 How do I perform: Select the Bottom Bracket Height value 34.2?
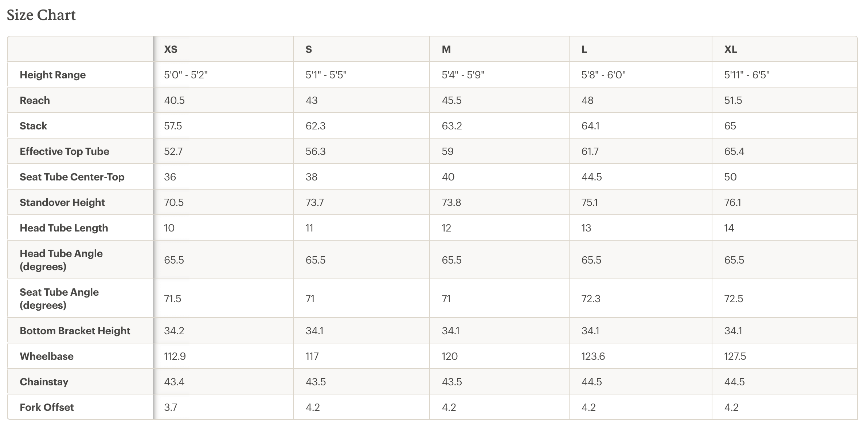point(174,331)
